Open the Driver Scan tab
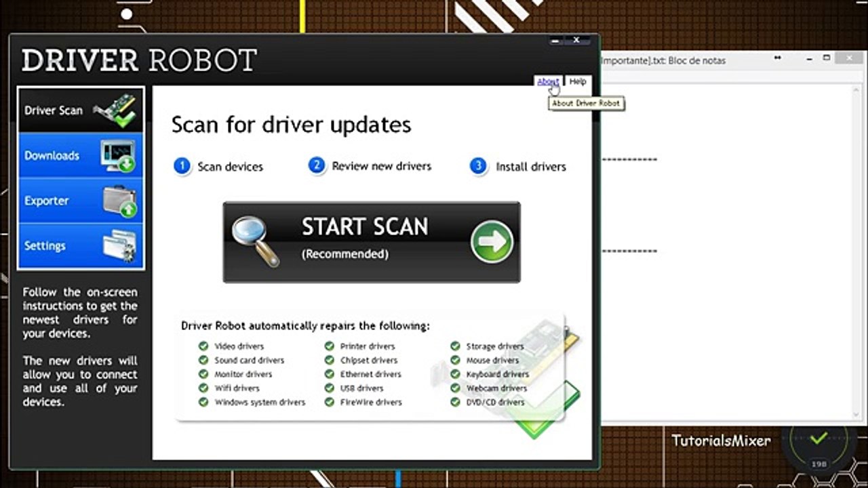This screenshot has height=488, width=868. (x=81, y=110)
